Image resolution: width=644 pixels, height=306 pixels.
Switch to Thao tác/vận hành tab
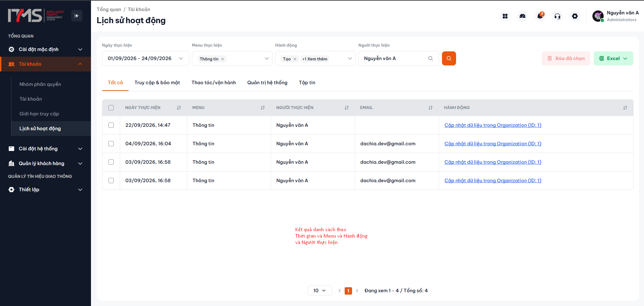point(214,83)
